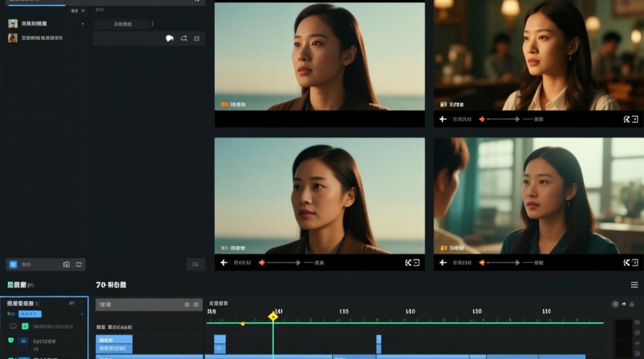Click the small screen button below the empty panel

click(x=195, y=264)
